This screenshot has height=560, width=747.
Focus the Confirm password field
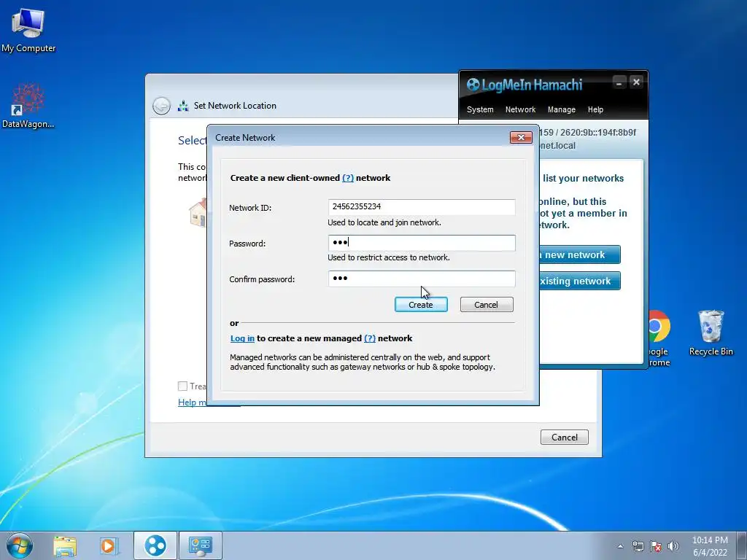pyautogui.click(x=422, y=279)
